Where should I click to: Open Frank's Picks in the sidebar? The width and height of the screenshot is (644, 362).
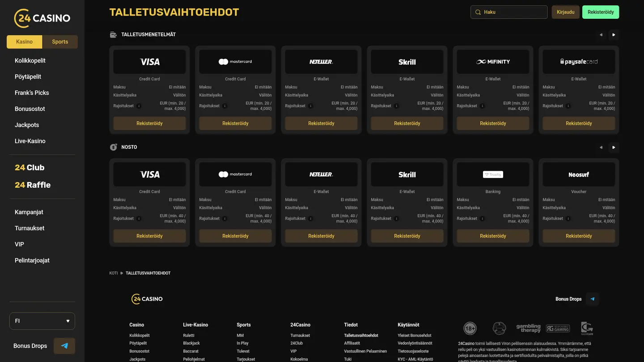click(x=32, y=93)
